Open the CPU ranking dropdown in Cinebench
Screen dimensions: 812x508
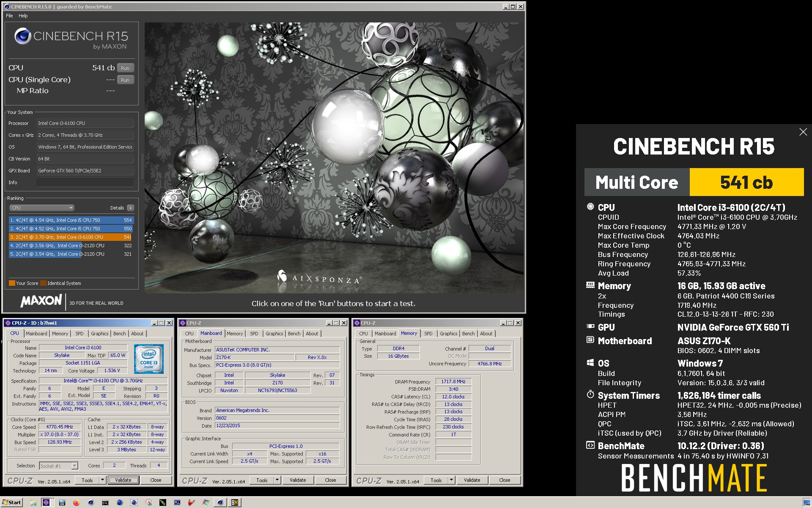point(42,208)
